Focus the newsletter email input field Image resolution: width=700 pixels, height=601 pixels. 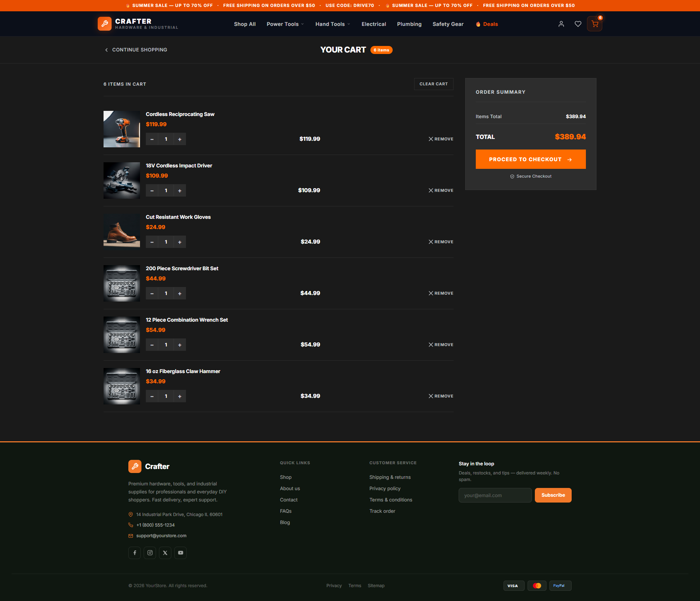point(495,495)
